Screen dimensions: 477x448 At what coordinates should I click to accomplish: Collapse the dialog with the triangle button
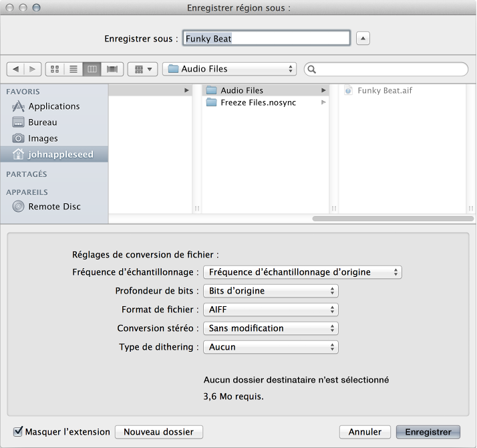(x=363, y=39)
